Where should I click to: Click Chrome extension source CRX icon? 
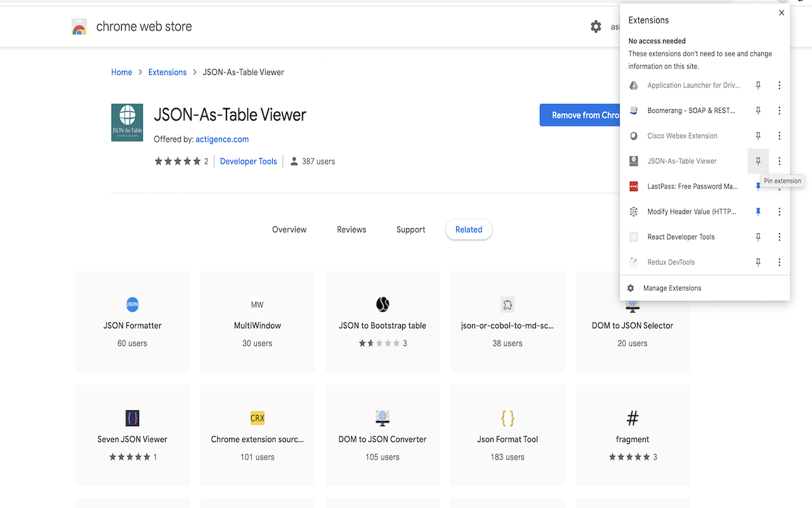pyautogui.click(x=257, y=418)
